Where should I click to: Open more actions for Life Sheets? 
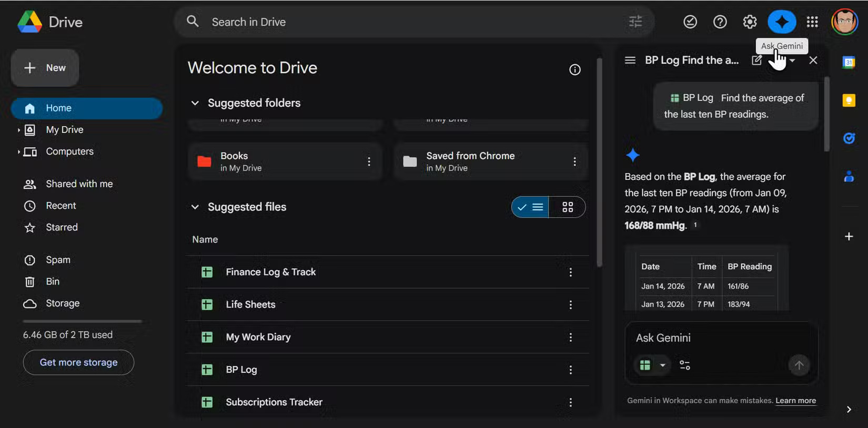click(570, 305)
